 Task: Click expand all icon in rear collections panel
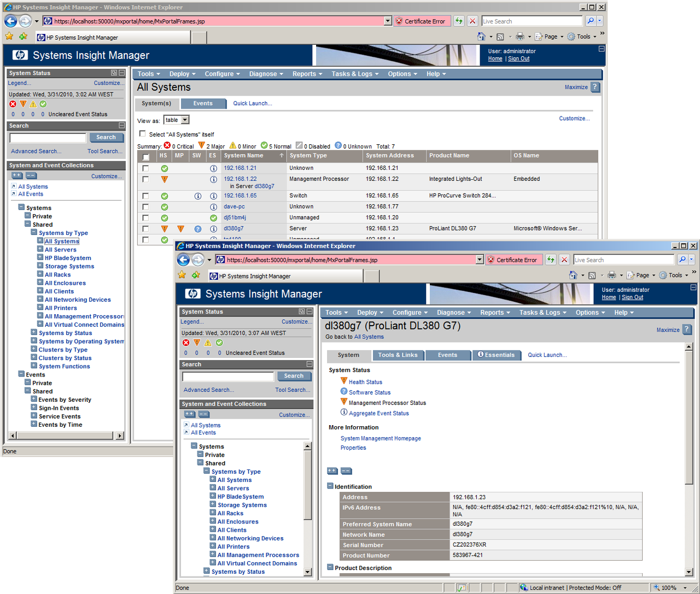[17, 175]
